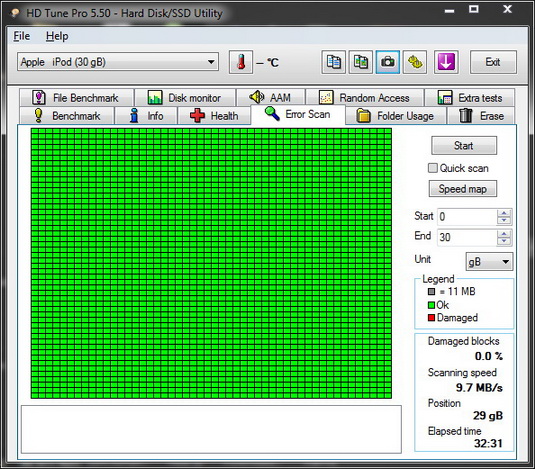Click the gray 11 MB legend swatch
Screen dimensions: 535x469
431,292
